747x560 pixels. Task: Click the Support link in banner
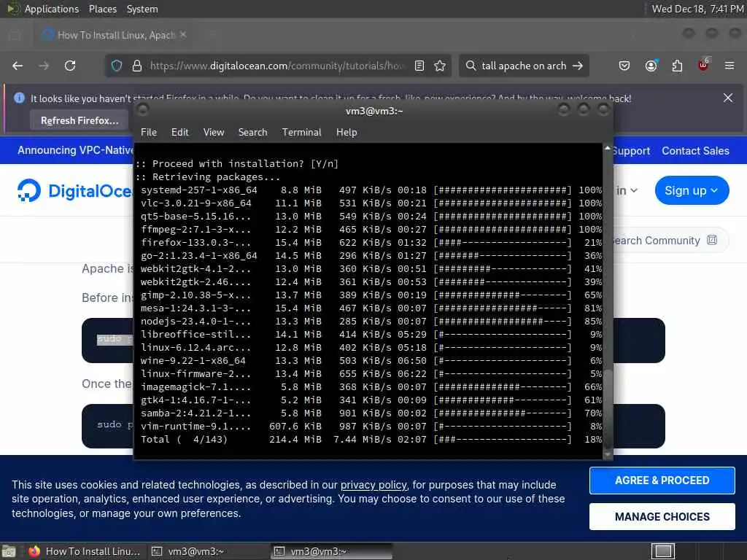pos(631,151)
